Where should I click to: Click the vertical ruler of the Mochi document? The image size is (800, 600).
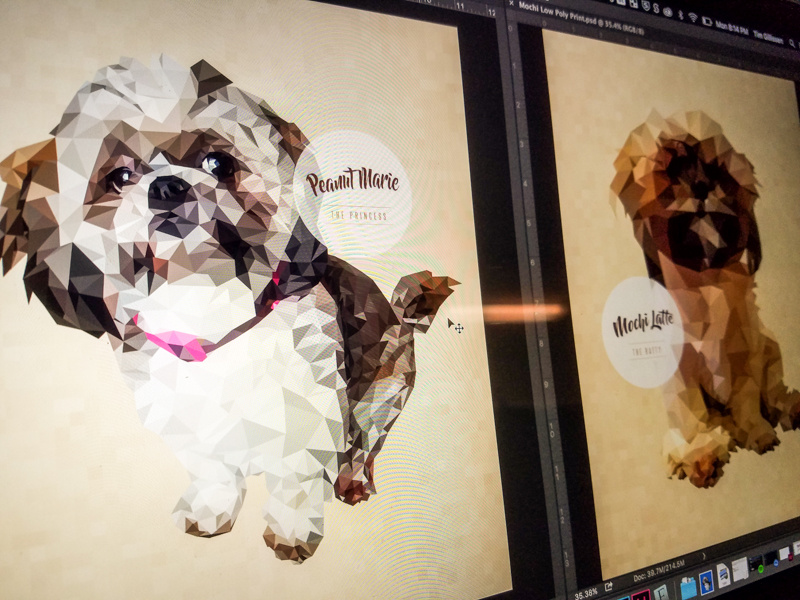pos(540,300)
